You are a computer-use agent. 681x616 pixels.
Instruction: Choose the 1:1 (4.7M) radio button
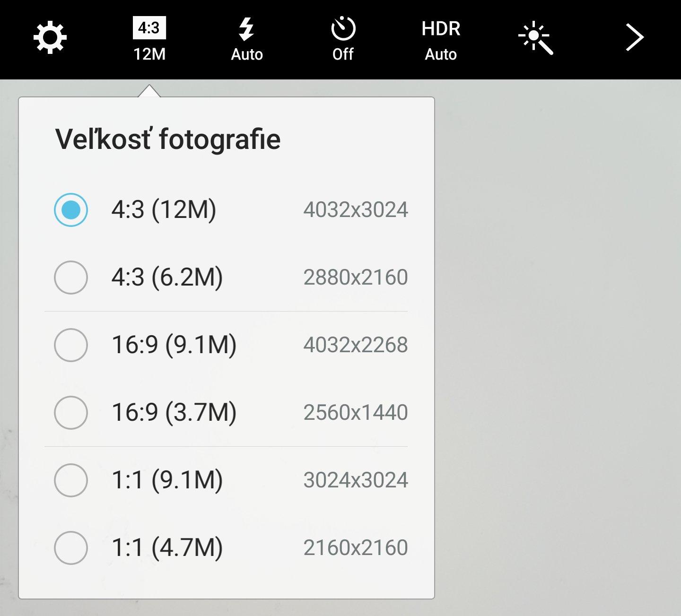[71, 547]
